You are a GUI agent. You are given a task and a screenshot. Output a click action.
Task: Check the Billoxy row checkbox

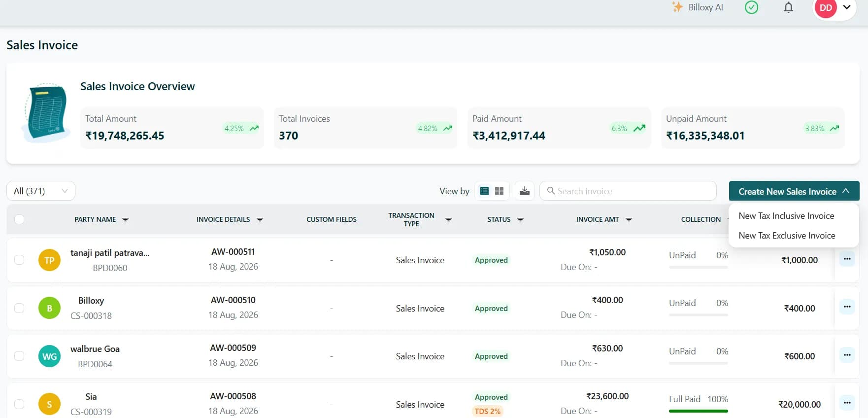pos(19,308)
